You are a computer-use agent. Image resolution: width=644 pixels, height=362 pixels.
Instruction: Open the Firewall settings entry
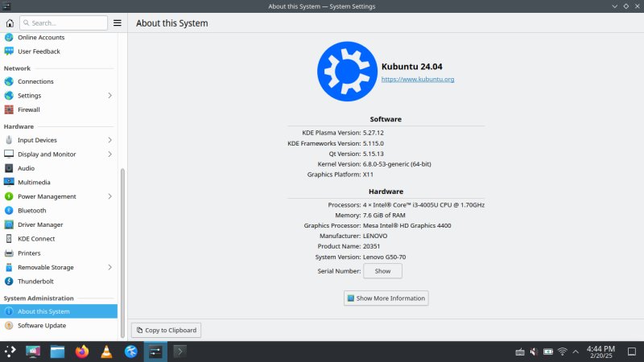click(59, 109)
